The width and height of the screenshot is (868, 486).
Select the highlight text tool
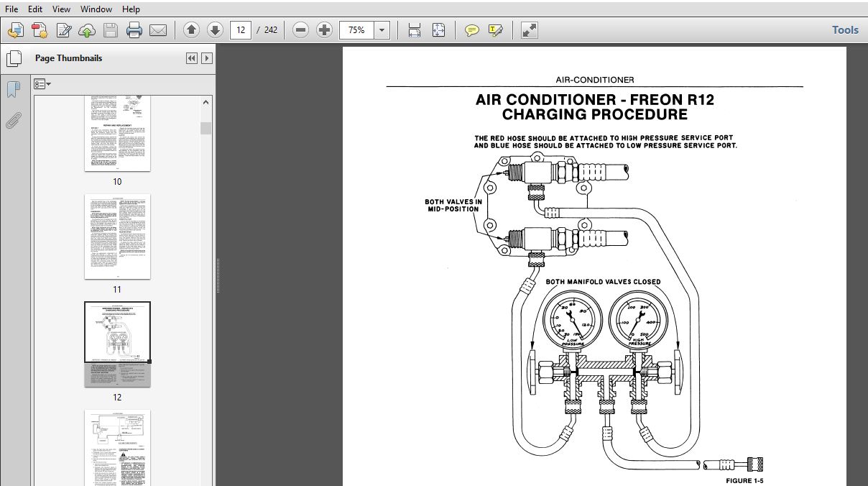point(495,30)
